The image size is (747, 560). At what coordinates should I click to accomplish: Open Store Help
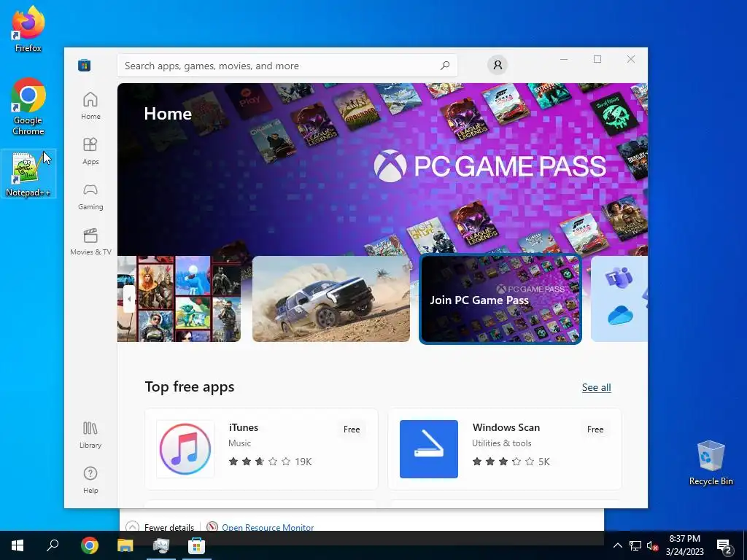pos(90,480)
